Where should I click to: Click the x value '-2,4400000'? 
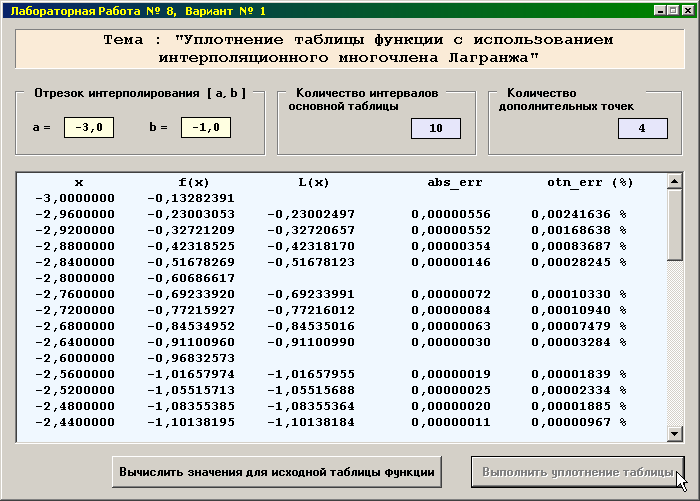[75, 422]
